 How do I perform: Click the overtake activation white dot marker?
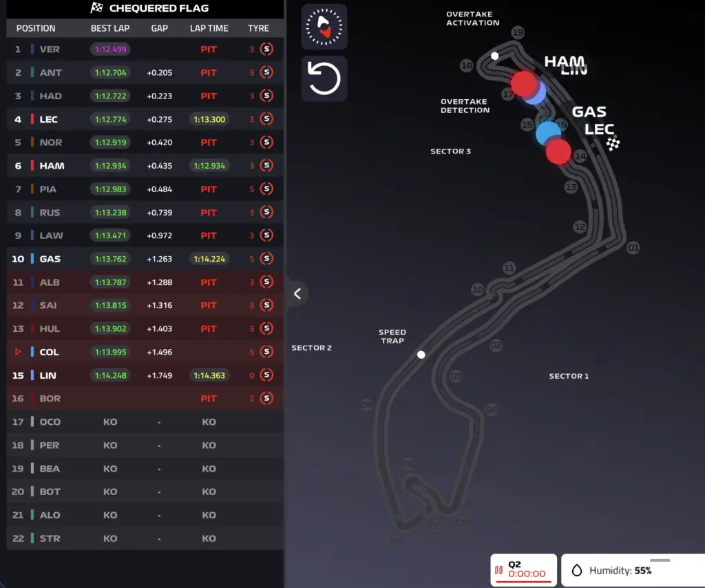tap(494, 56)
